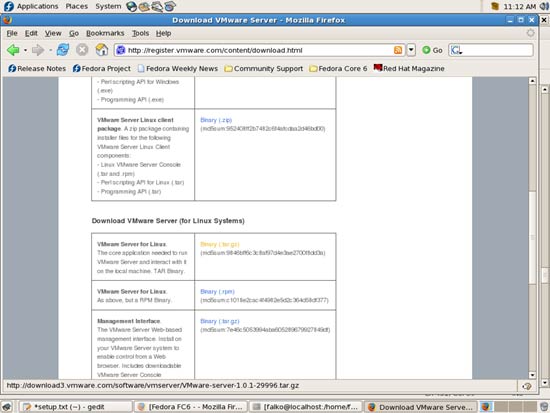Open the System menu in GNOME panel

(108, 6)
